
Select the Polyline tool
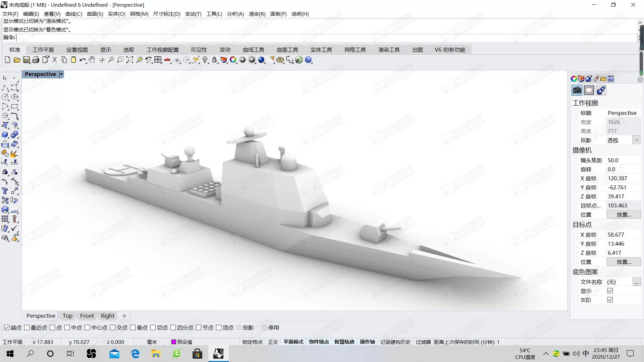[x=5, y=88]
